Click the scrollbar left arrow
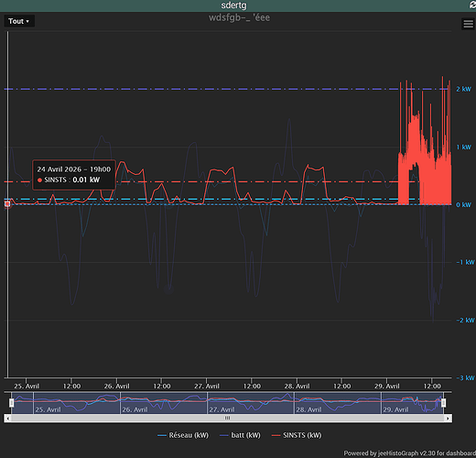 7,419
